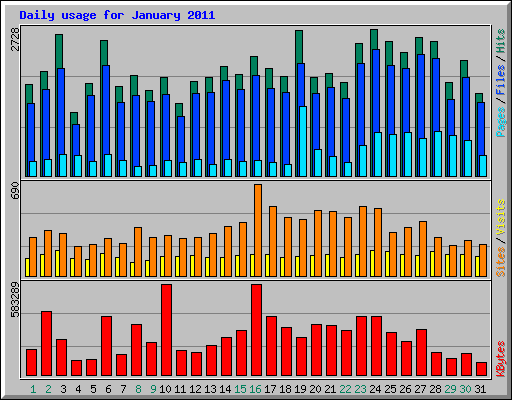Select the red KBytes bar for day 6
Viewport: 512px width, 400px height.
click(x=106, y=346)
